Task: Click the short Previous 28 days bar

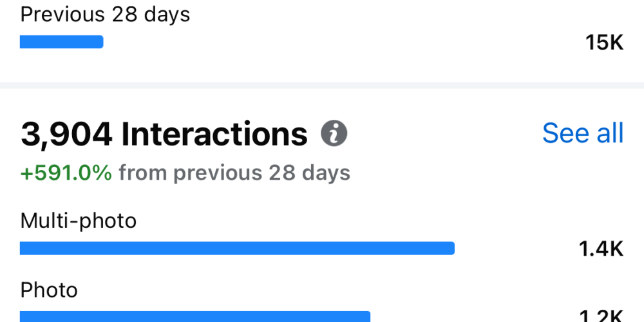Action: [62, 42]
